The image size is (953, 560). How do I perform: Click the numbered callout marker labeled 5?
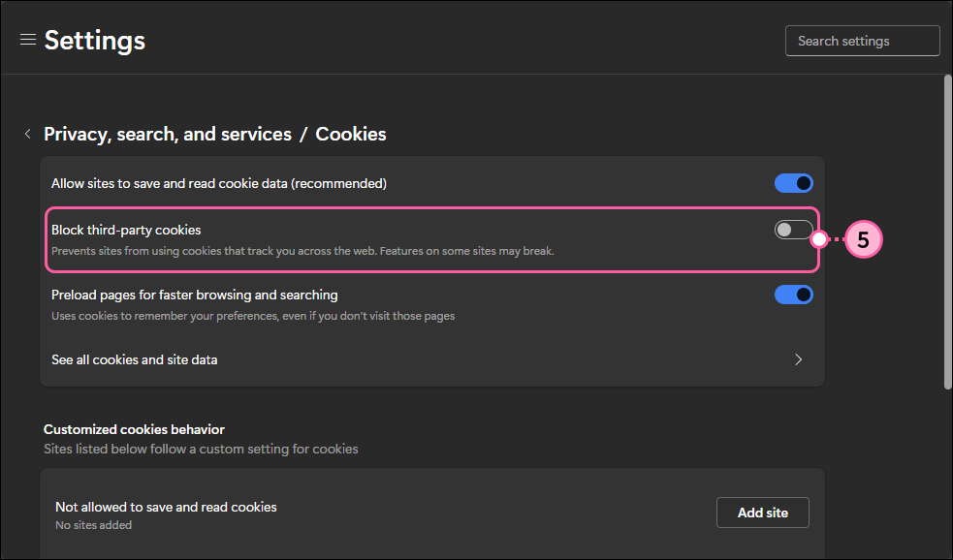(x=863, y=238)
